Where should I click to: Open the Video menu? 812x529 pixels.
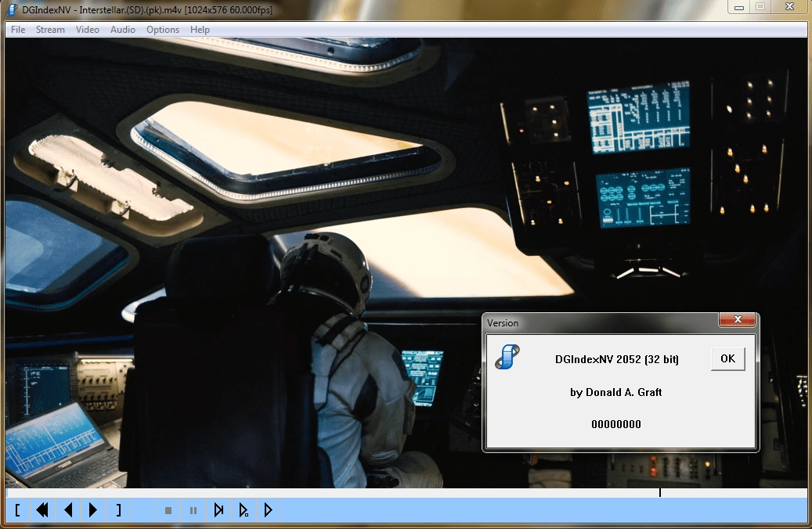click(x=87, y=30)
